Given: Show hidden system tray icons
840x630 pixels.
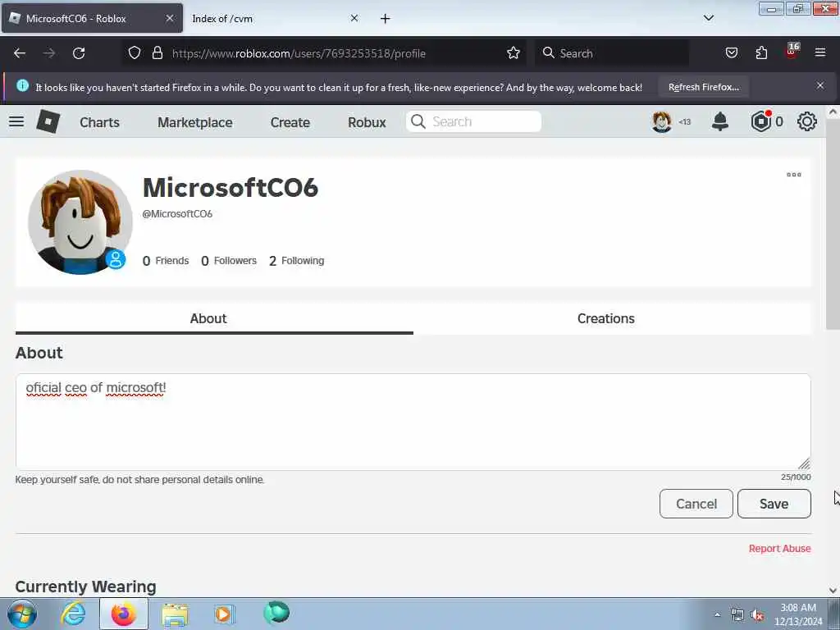Looking at the screenshot, I should click(717, 615).
